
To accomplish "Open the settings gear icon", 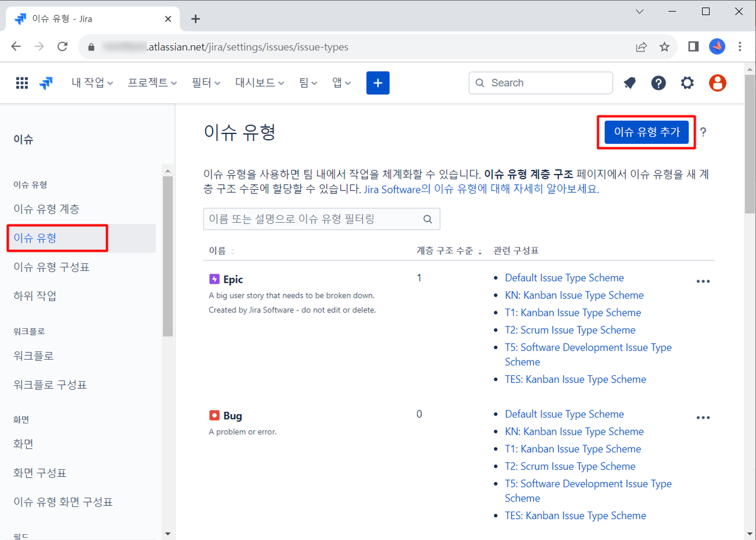I will (687, 83).
